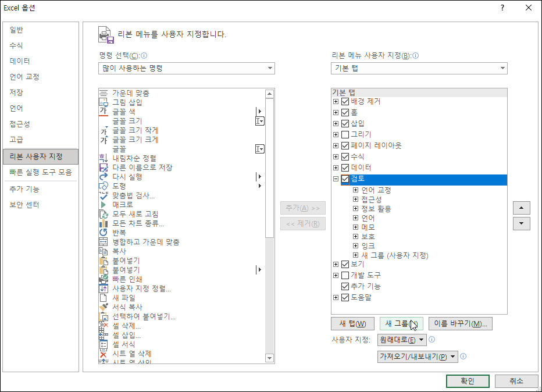This screenshot has width=542, height=392.
Task: Open the 보안 센터 category
Action: pos(41,205)
